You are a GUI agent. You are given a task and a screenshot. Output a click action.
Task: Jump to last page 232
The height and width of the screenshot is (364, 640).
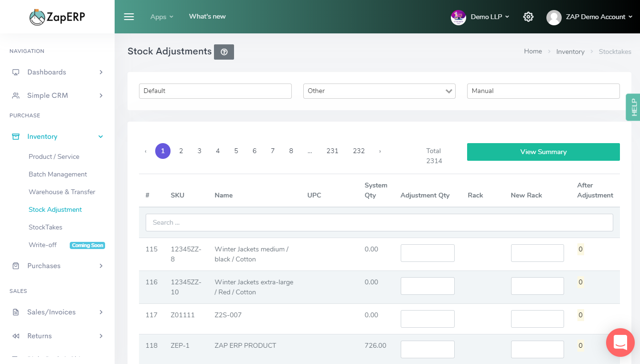click(x=359, y=151)
